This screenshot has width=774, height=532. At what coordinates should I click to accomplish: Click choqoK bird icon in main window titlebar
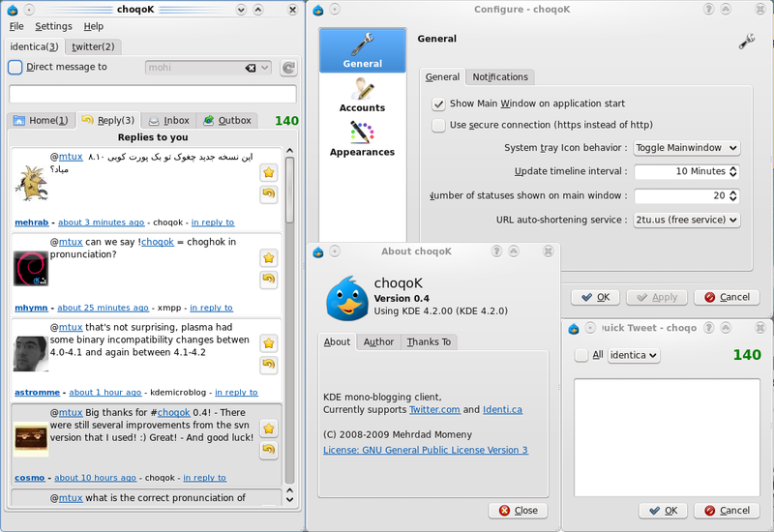pos(13,10)
